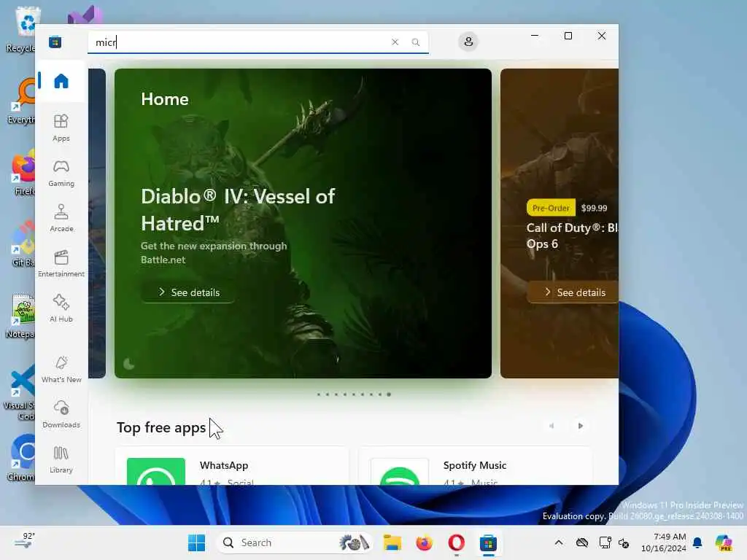Open the user account profile icon

(x=468, y=42)
